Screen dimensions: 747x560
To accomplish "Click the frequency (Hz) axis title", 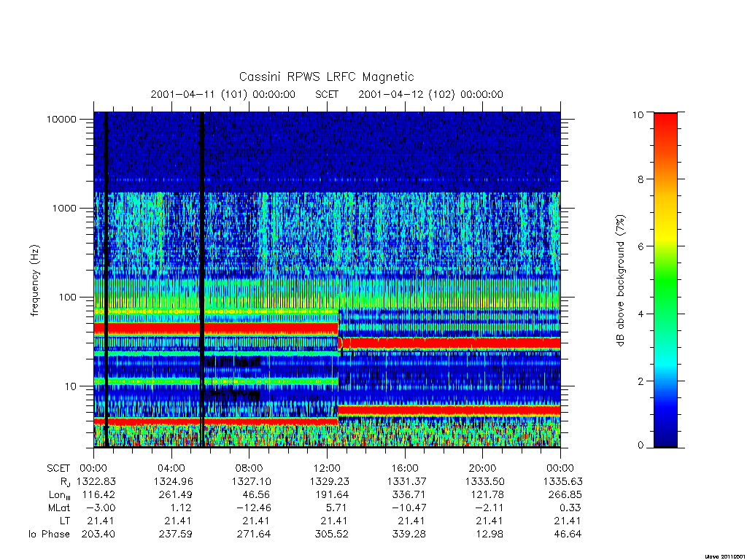I will click(34, 281).
